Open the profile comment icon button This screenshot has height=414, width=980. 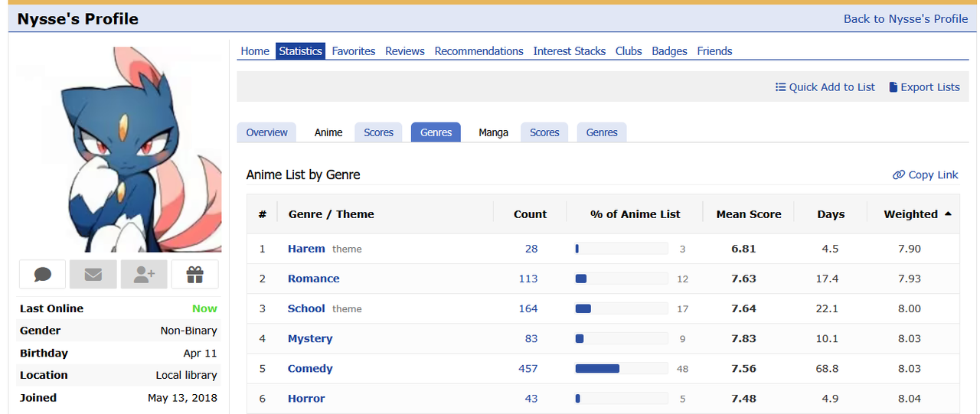pos(42,274)
